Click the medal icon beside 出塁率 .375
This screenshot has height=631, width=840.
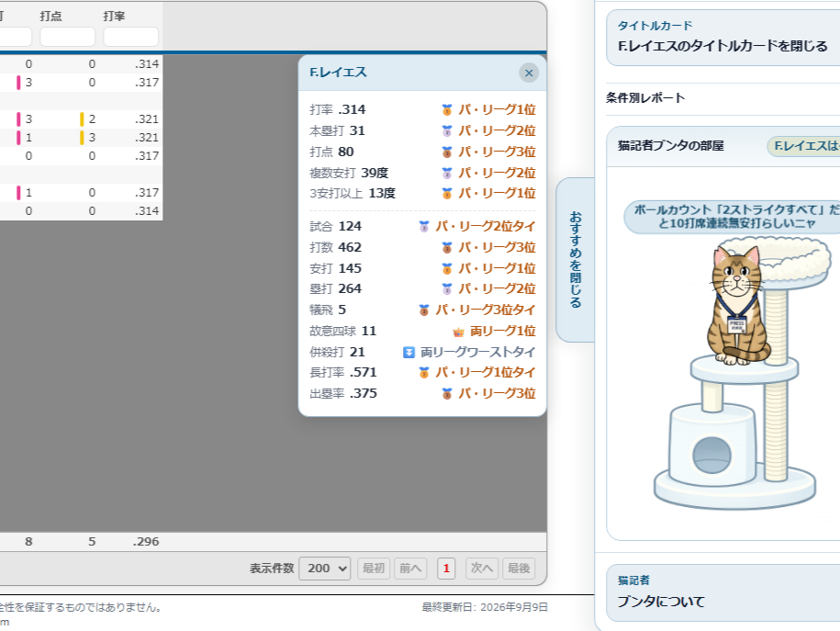(447, 394)
